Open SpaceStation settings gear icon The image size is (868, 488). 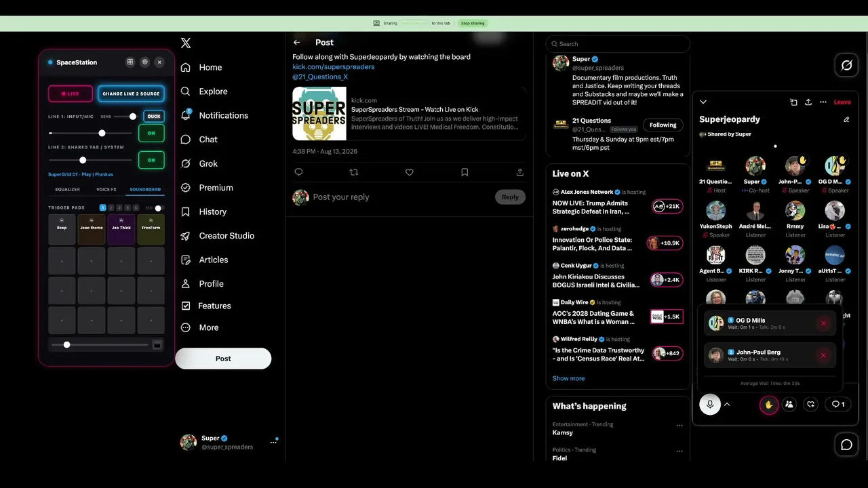click(144, 62)
